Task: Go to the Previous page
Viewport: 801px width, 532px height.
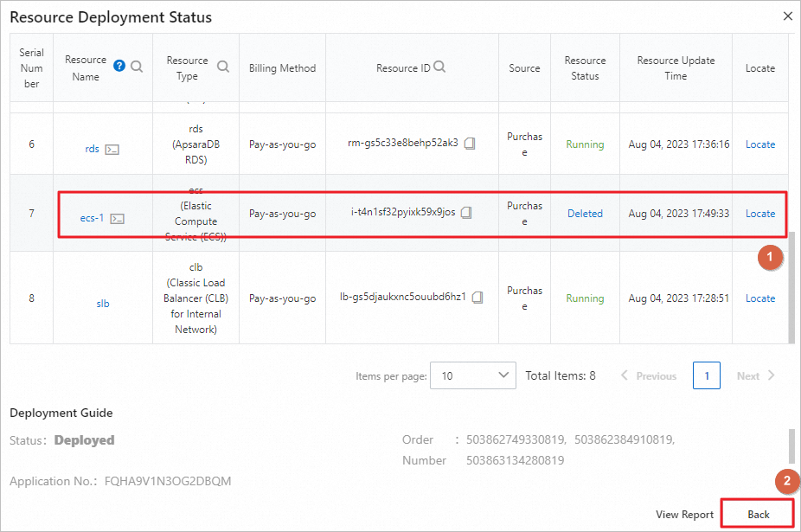Action: (649, 376)
